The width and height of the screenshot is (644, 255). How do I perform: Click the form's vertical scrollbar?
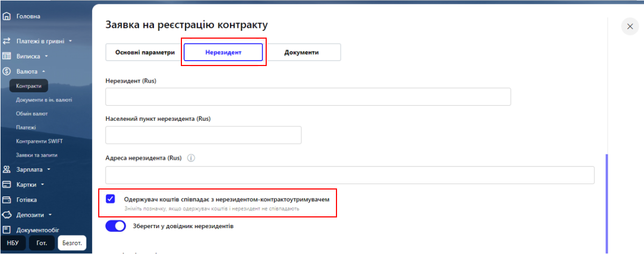(x=607, y=203)
